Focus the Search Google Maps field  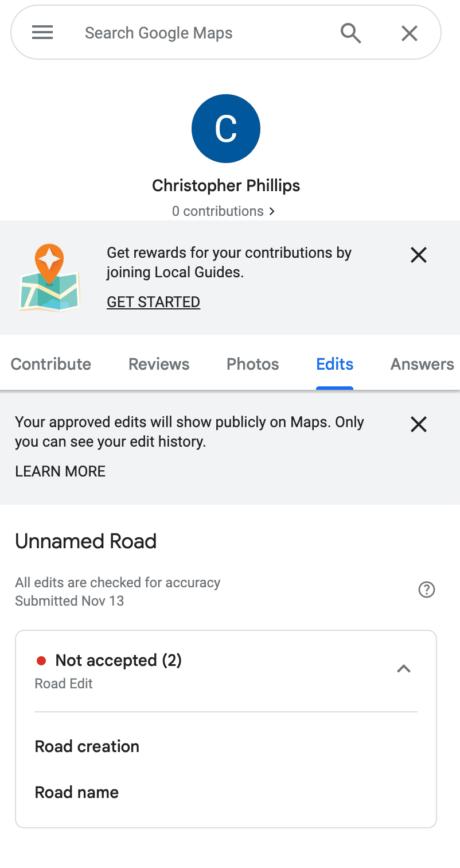201,33
